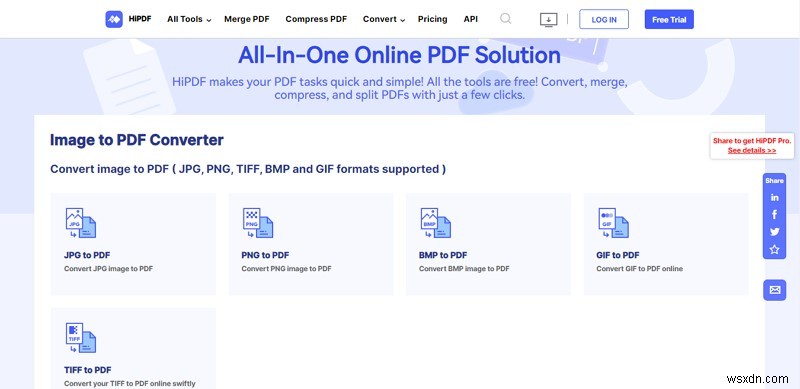Click the PNG to PDF file icon
The height and width of the screenshot is (389, 800).
pos(258,223)
